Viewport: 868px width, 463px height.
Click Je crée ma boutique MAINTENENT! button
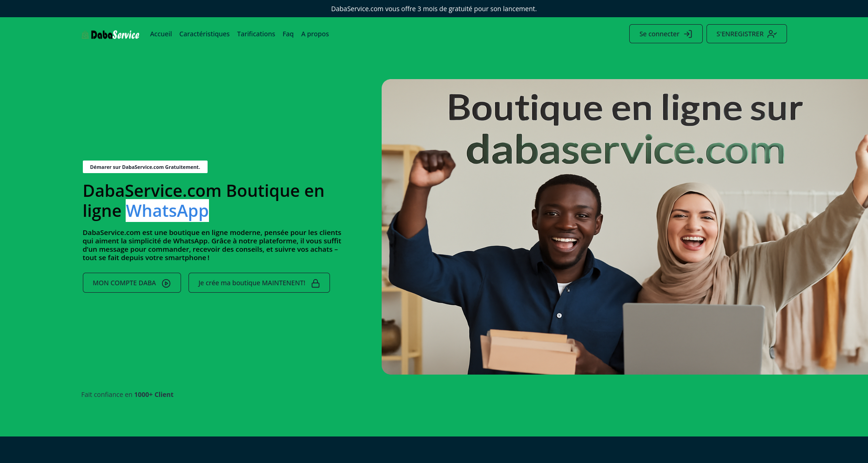[259, 283]
